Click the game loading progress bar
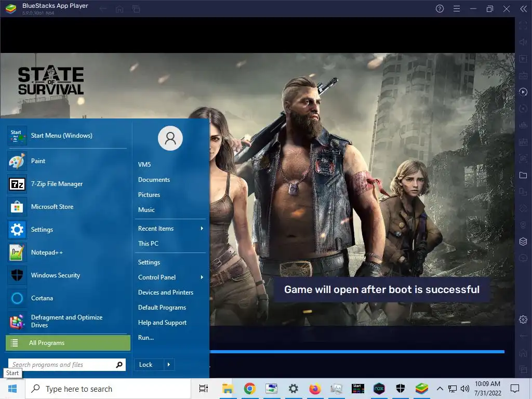 coord(357,352)
